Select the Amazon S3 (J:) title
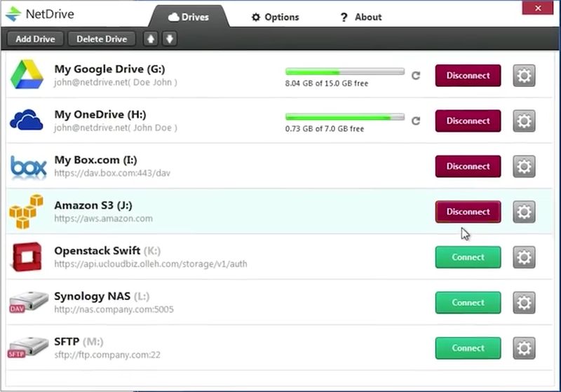 click(x=93, y=205)
